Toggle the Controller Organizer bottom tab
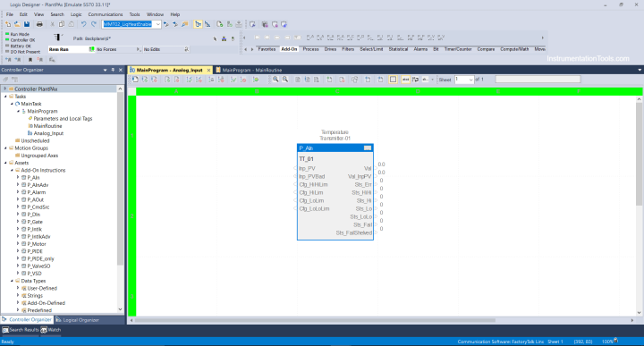Image resolution: width=644 pixels, height=346 pixels. click(27, 320)
